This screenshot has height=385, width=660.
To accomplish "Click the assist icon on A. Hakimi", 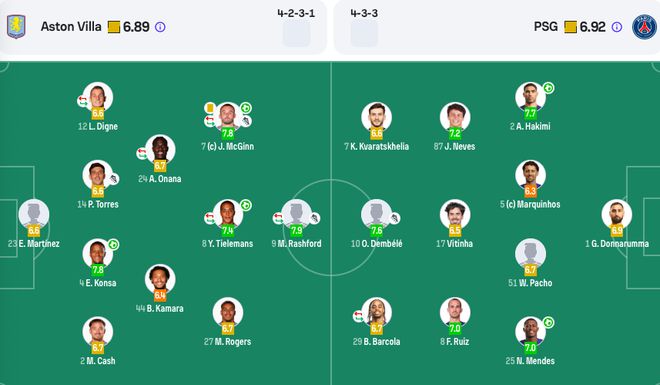I will 548,88.
